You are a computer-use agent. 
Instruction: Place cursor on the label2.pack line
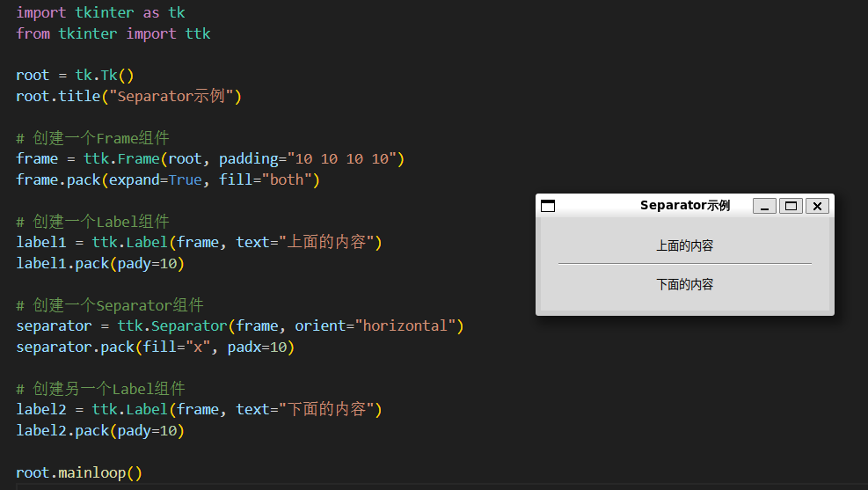(100, 431)
